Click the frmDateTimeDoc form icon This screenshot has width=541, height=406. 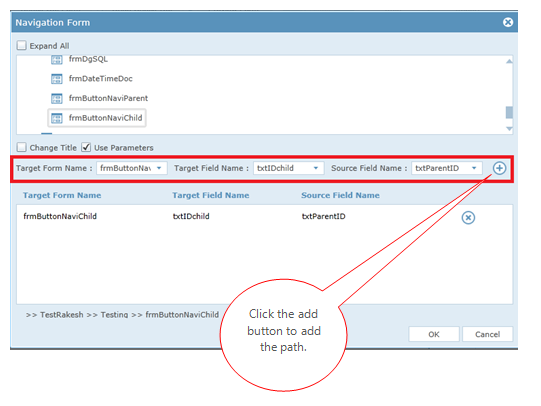57,79
